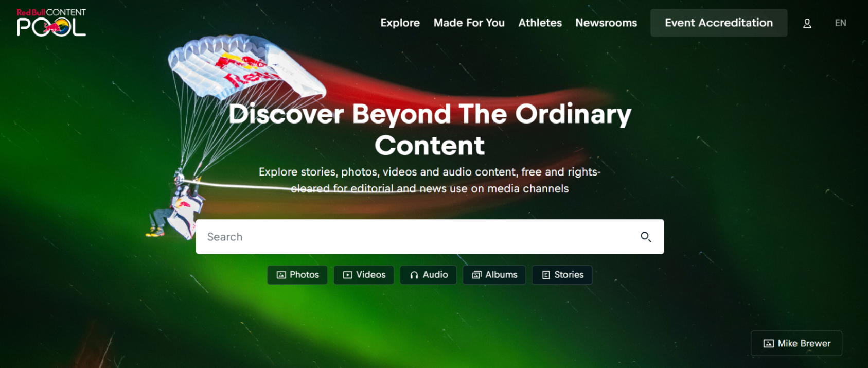
Task: Click the Red Bull Content Pool logo
Action: tap(51, 23)
